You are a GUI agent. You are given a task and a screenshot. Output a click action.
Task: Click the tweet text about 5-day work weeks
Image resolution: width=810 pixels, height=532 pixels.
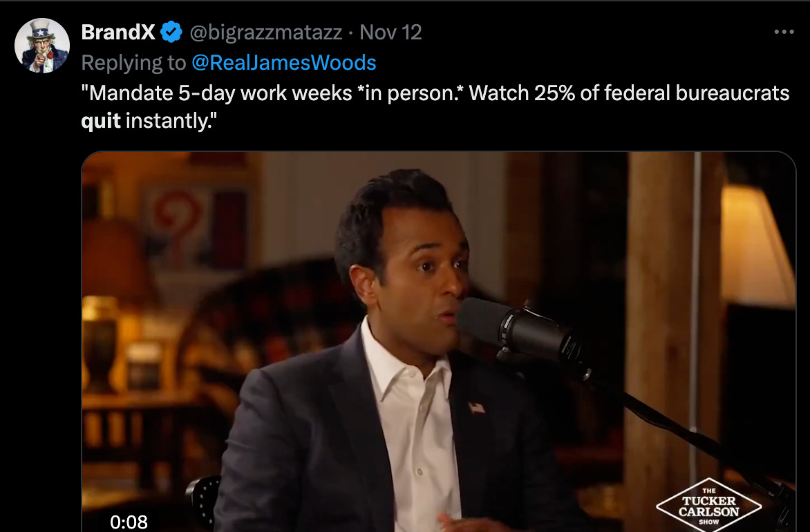point(435,107)
